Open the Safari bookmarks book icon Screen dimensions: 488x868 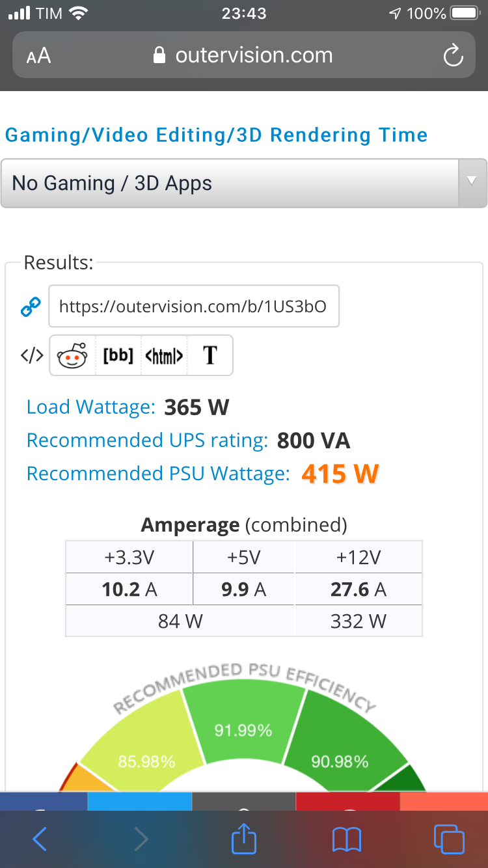coord(346,839)
